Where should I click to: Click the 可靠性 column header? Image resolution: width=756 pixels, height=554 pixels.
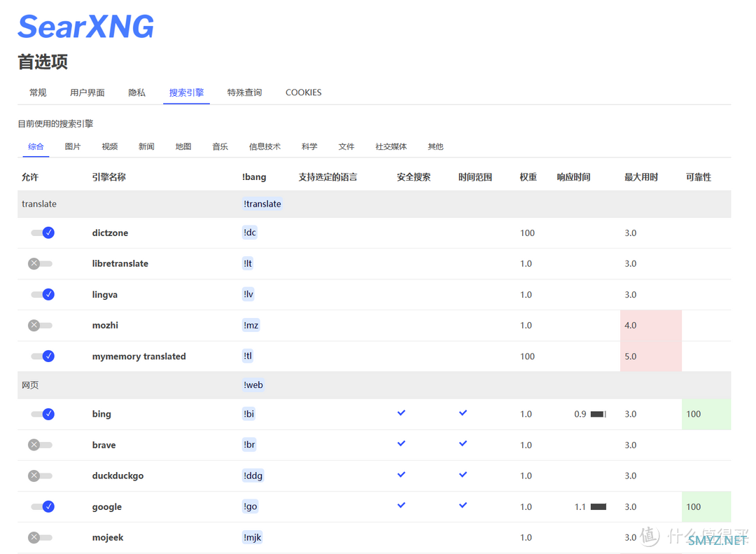pos(699,177)
